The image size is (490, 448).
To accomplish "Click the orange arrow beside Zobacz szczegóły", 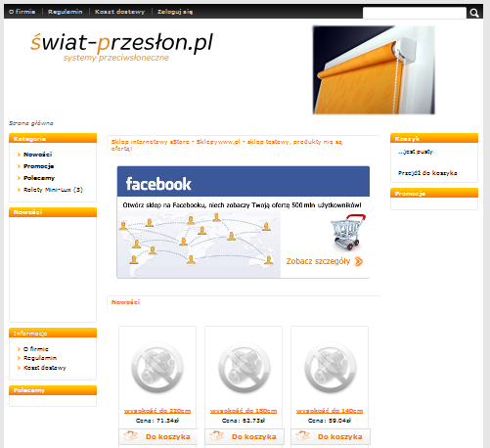I will click(x=359, y=261).
